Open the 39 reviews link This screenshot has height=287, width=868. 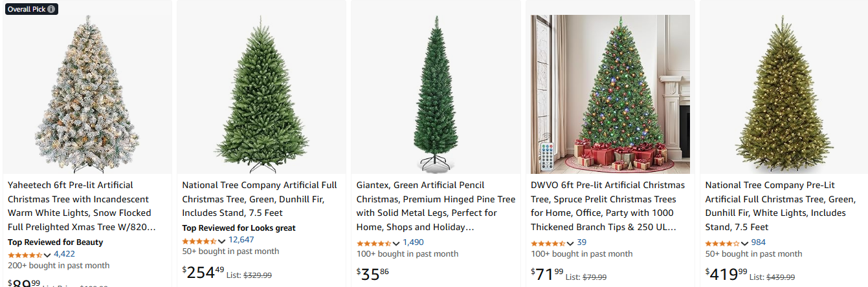coord(582,242)
